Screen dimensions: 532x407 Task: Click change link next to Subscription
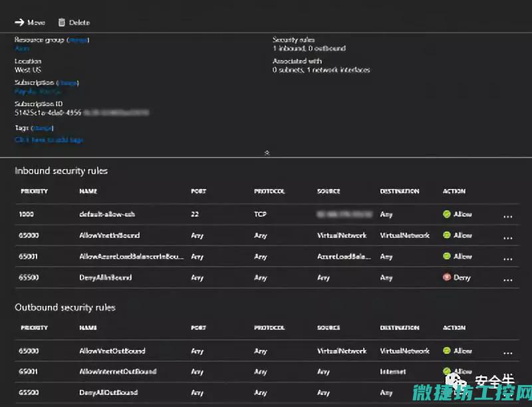tap(68, 82)
